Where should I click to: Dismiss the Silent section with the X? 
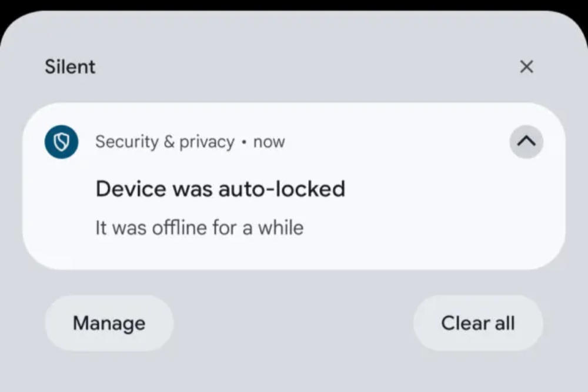[526, 67]
